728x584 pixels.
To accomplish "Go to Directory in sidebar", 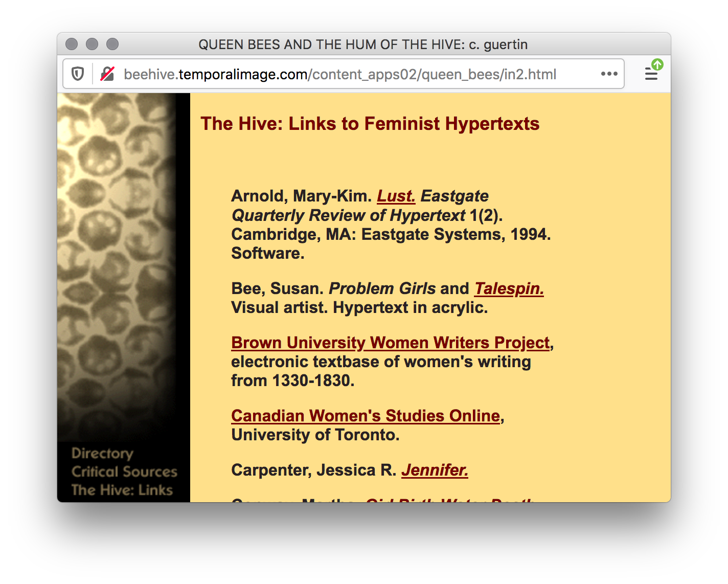I will tap(102, 453).
